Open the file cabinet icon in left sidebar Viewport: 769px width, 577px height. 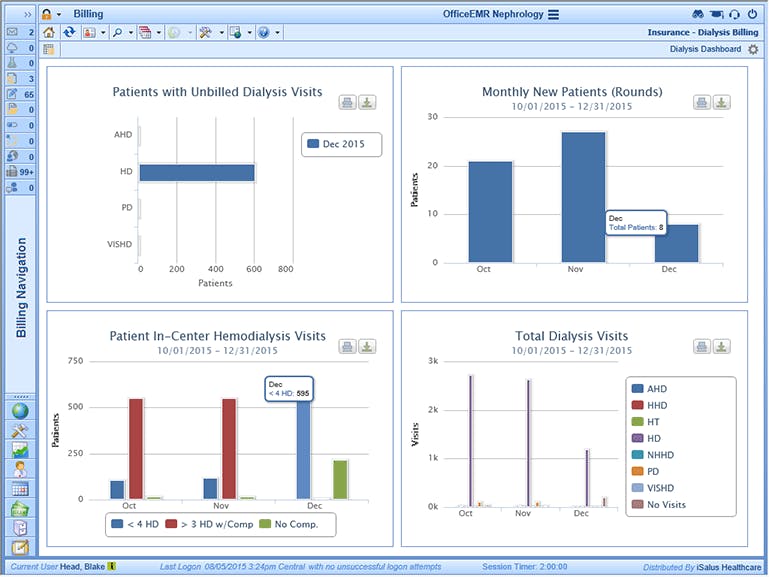coord(20,527)
